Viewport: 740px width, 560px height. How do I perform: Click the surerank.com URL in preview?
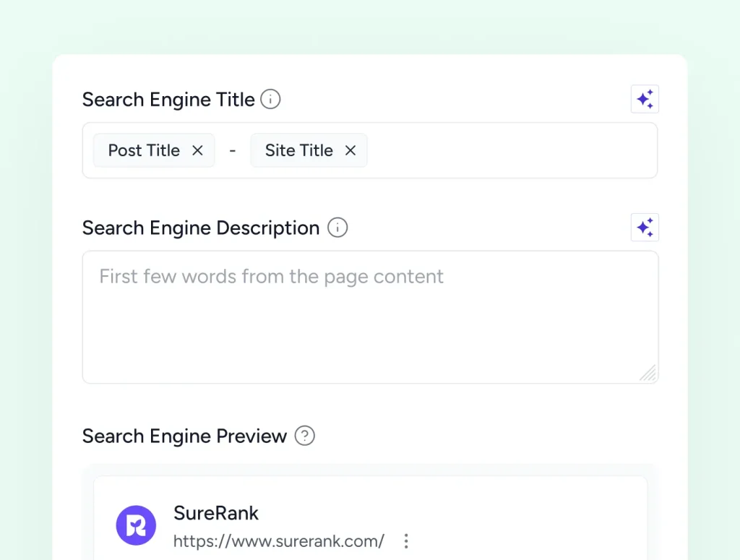[279, 540]
